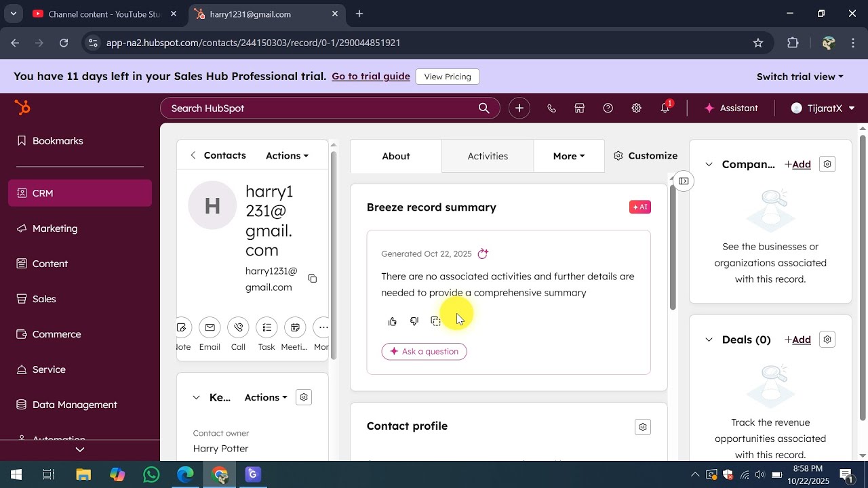Open File Explorer from the taskbar
Screen dimensions: 868x488
83,474
